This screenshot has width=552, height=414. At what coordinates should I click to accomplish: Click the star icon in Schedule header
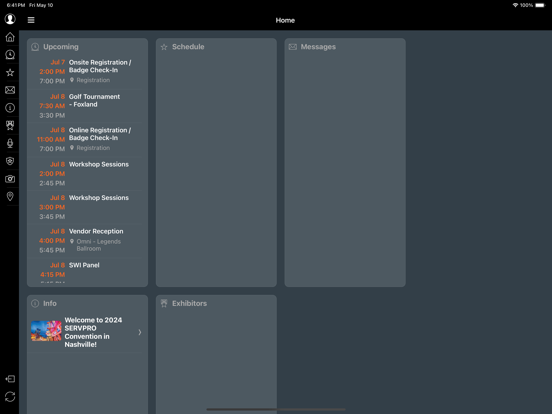pos(164,47)
